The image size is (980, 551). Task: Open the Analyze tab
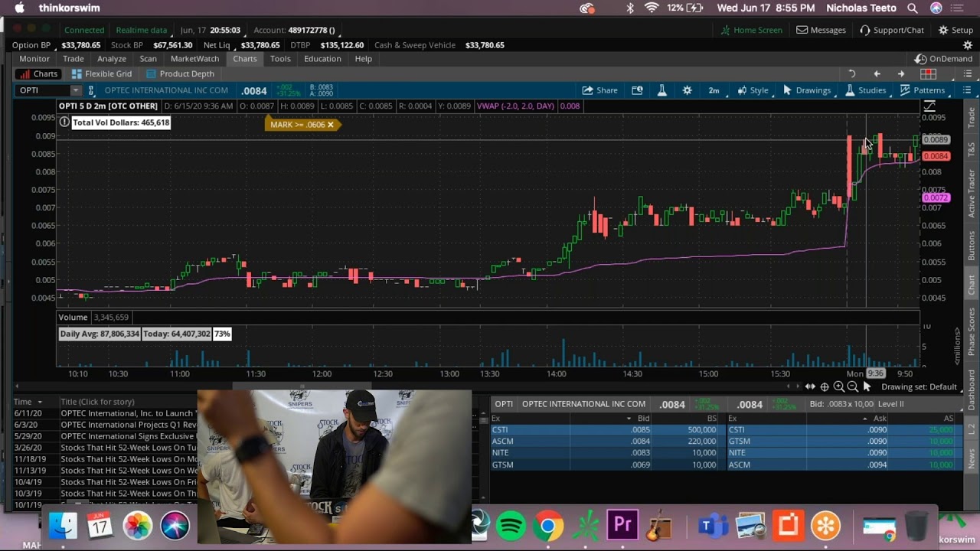(112, 59)
